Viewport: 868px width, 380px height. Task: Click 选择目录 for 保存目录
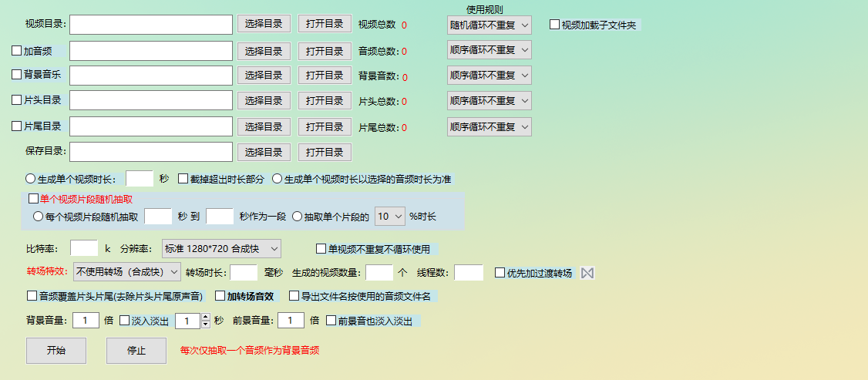tap(264, 152)
